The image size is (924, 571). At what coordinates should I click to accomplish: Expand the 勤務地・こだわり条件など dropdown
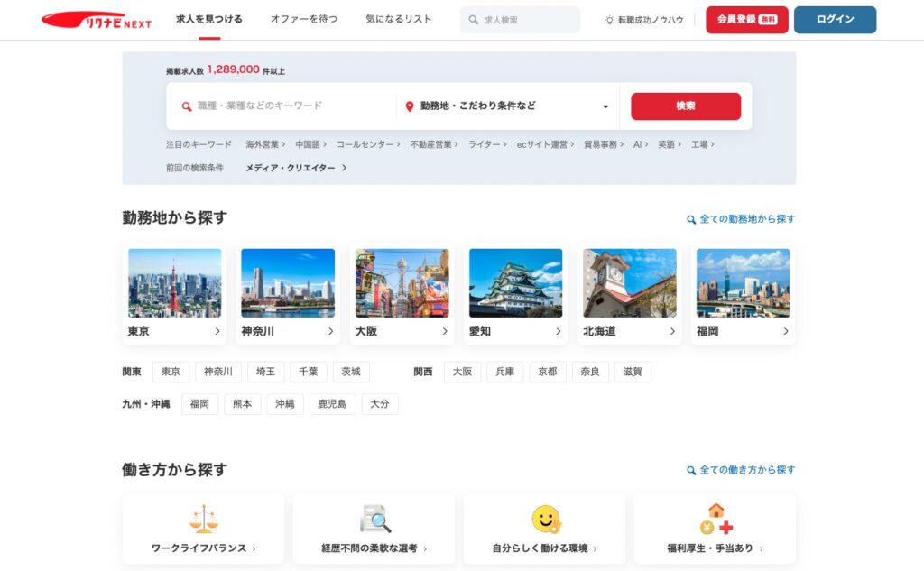click(x=605, y=106)
